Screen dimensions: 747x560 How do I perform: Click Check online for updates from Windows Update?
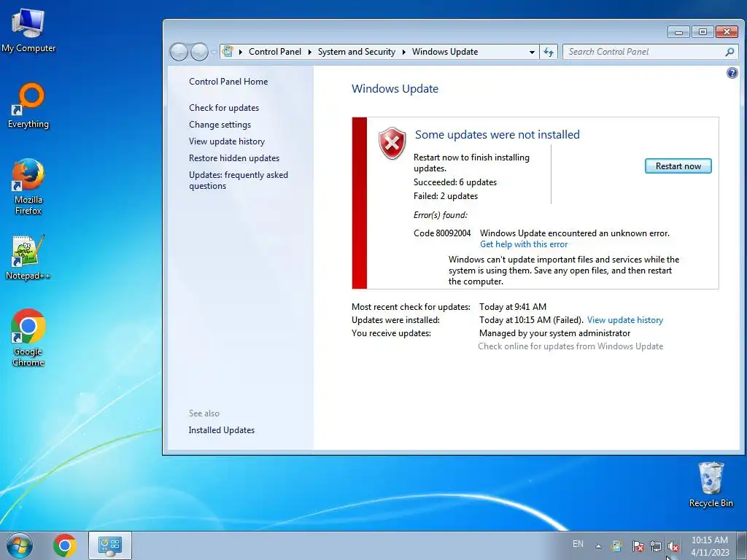tap(570, 346)
